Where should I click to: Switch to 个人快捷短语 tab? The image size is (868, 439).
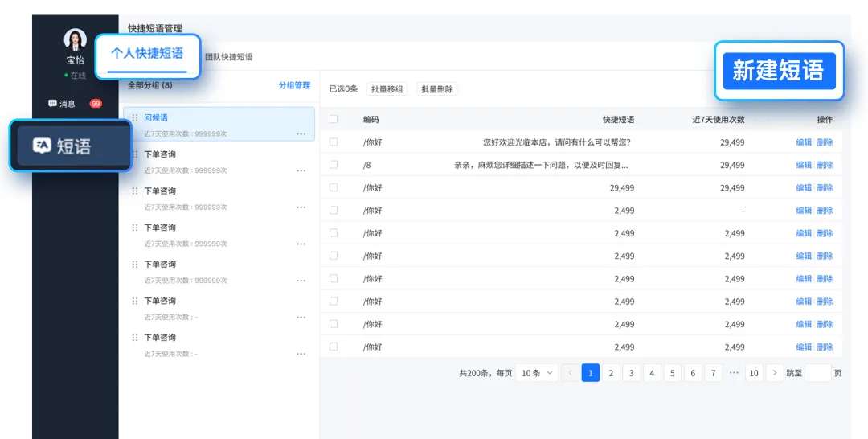147,54
